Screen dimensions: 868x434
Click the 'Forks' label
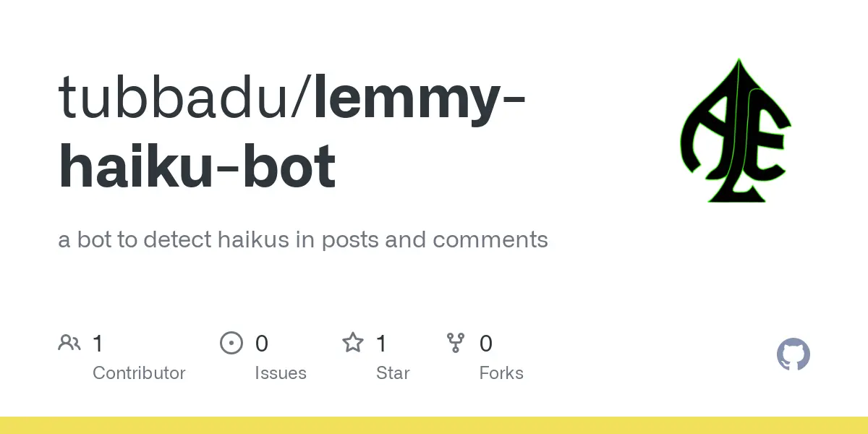coord(501,373)
